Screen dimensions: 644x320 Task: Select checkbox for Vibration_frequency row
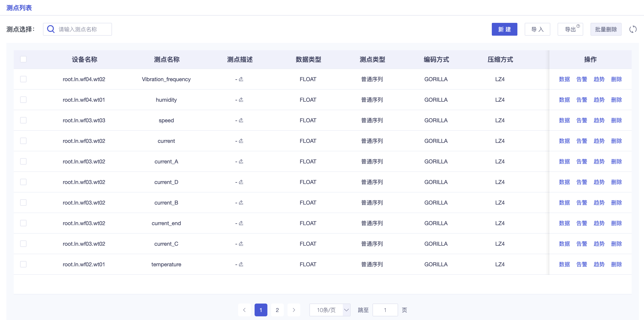(x=23, y=79)
